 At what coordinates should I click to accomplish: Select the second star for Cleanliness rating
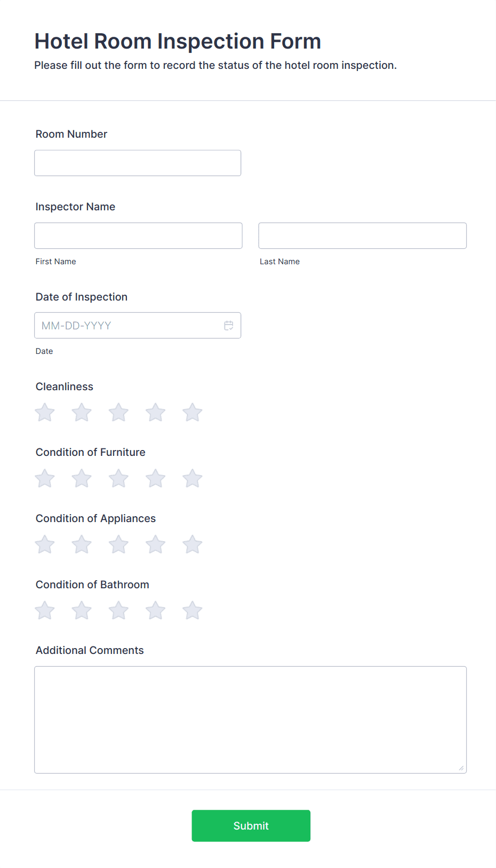tap(81, 412)
